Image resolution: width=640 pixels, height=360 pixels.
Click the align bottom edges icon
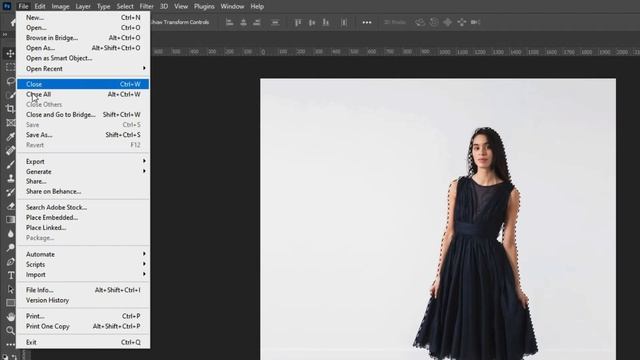click(x=326, y=22)
